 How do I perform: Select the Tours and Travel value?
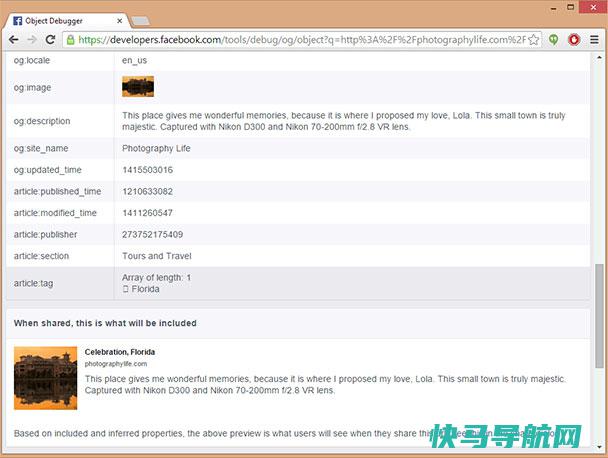point(157,256)
